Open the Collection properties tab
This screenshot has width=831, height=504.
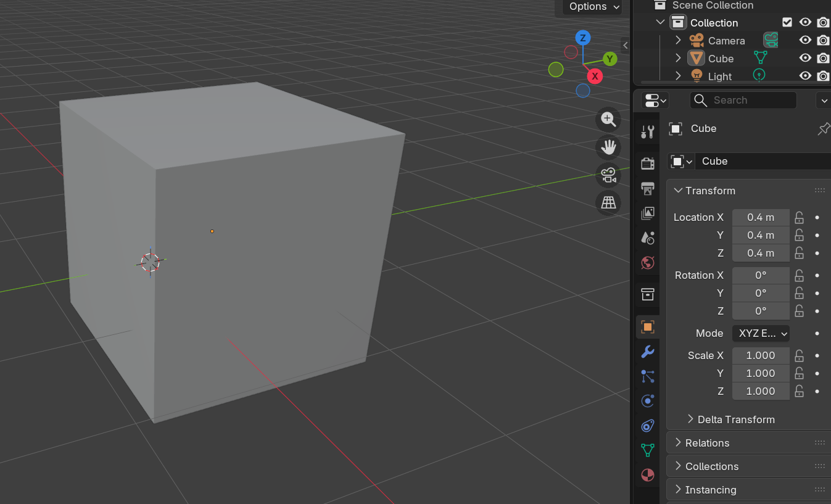point(647,294)
